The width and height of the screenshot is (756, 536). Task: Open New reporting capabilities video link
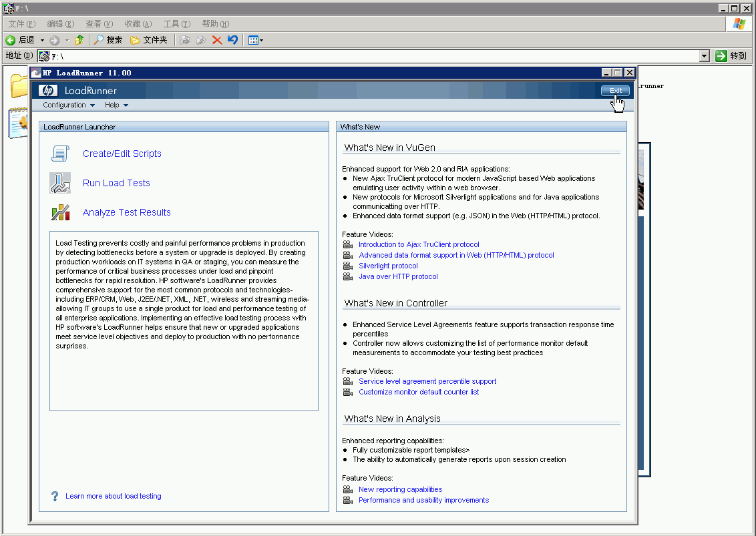click(400, 489)
